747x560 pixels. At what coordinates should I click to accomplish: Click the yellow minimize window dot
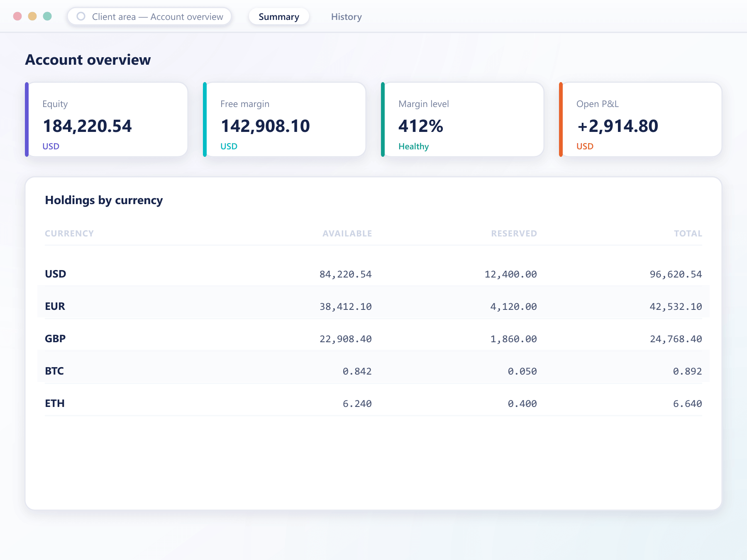pyautogui.click(x=32, y=16)
